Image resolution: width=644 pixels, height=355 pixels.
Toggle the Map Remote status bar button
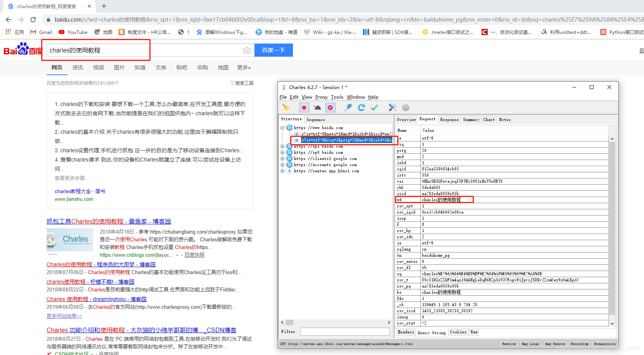pyautogui.click(x=555, y=344)
